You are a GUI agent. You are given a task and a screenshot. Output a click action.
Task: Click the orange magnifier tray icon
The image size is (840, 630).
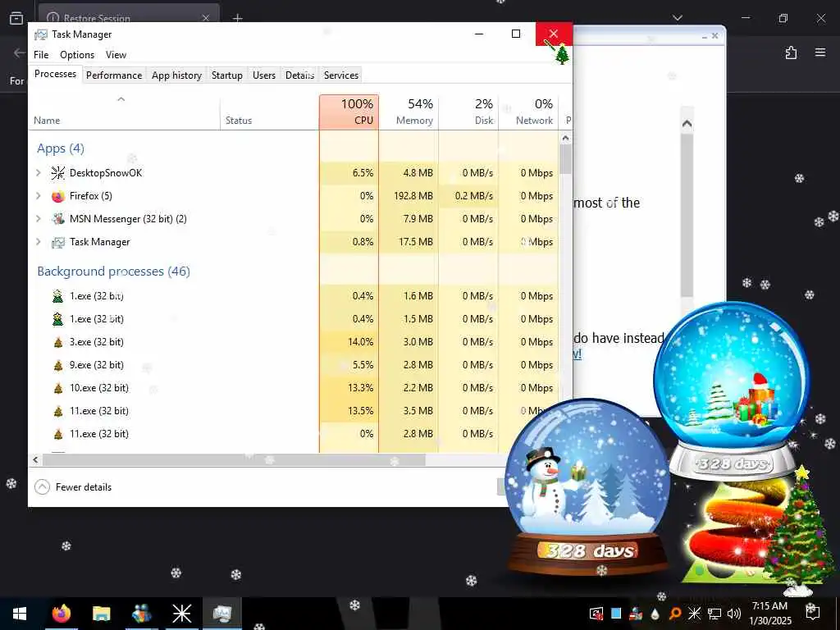675,614
